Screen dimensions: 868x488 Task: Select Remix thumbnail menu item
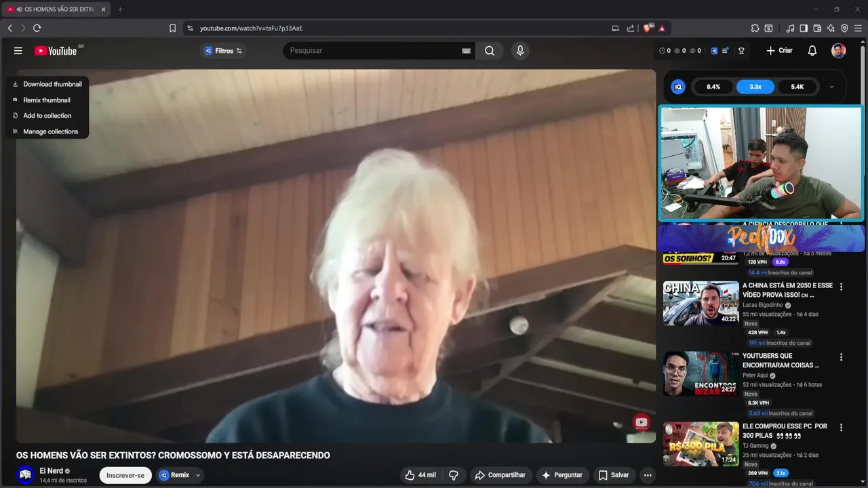(47, 100)
